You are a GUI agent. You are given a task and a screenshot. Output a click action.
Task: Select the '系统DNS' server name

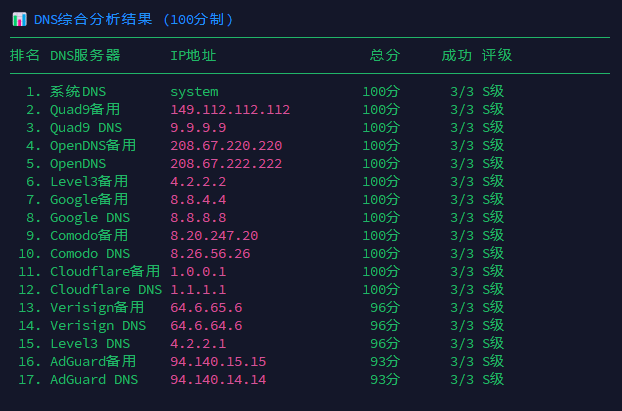(x=78, y=92)
